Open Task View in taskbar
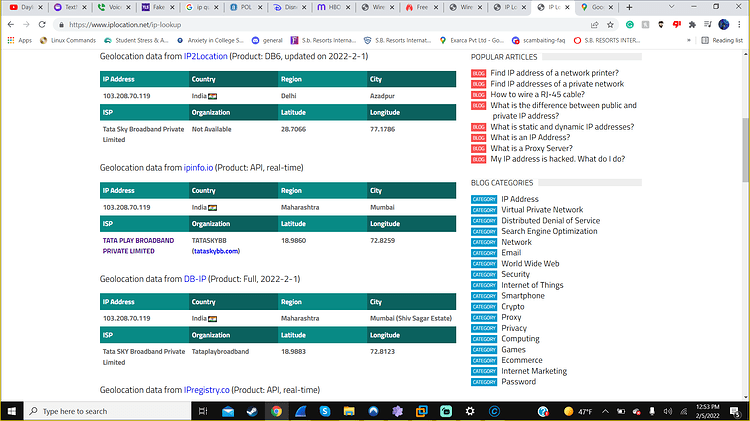The height and width of the screenshot is (421, 750). coord(203,411)
